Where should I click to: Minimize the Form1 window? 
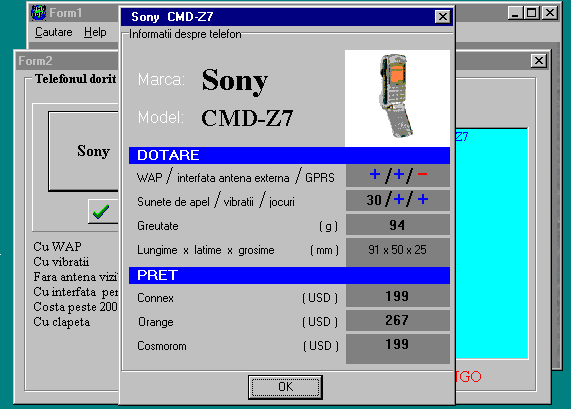coord(515,13)
